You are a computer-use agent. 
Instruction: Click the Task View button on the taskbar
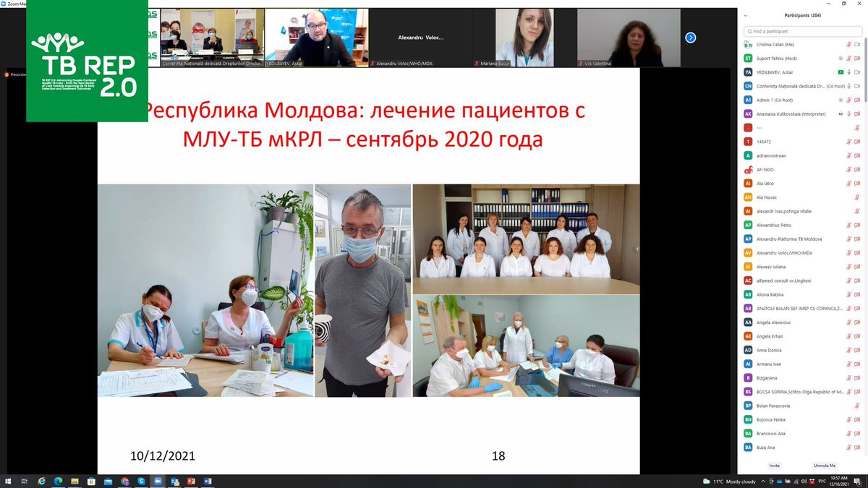coord(24,480)
